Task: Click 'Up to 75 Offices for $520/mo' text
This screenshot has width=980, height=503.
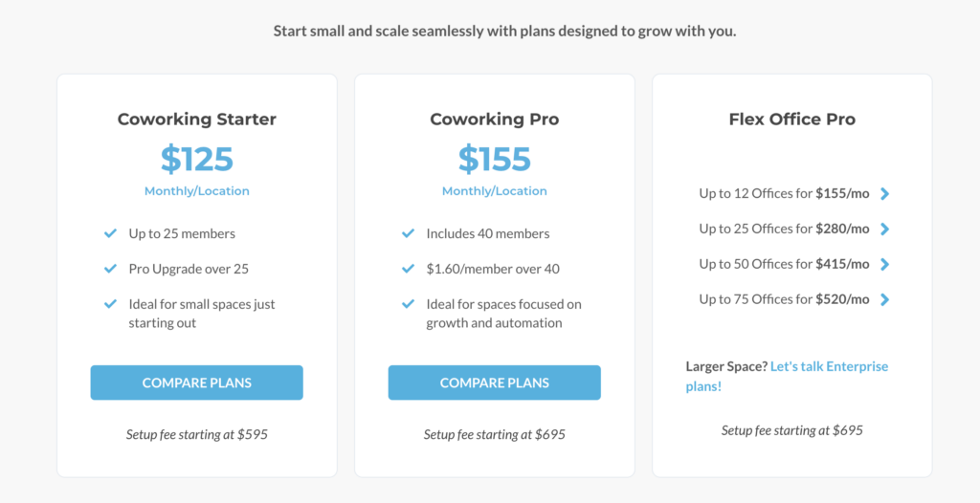Action: coord(784,299)
